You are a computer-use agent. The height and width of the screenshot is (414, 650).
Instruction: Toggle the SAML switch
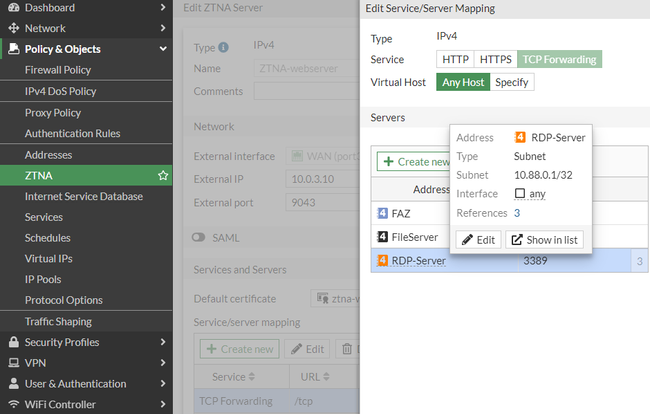[198, 238]
